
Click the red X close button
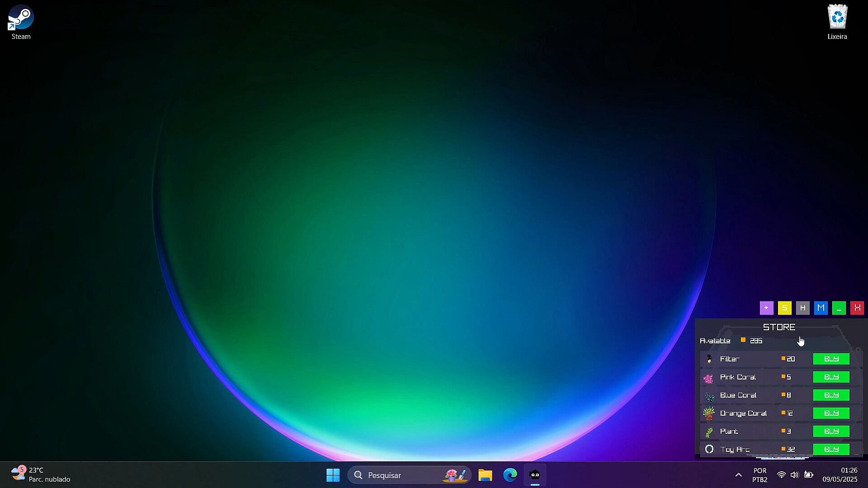point(857,308)
